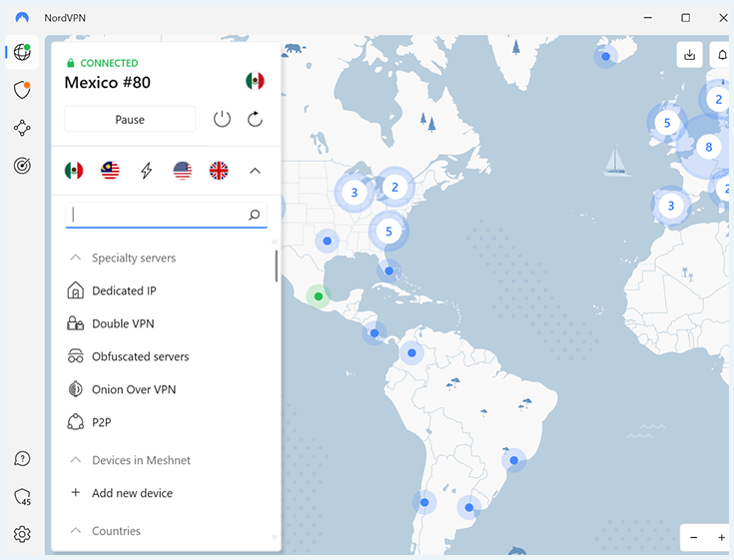Click the Costa Rica server dot on map
This screenshot has width=734, height=560.
[374, 333]
